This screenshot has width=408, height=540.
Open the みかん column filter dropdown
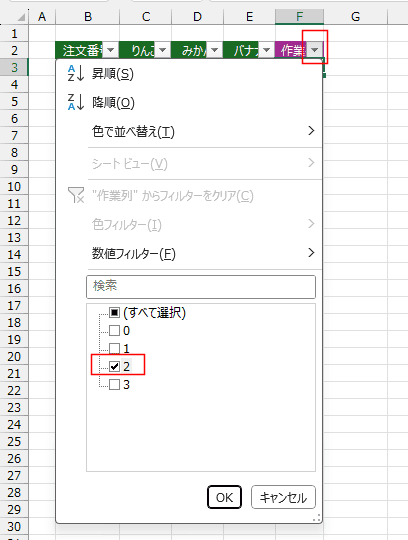(x=214, y=50)
